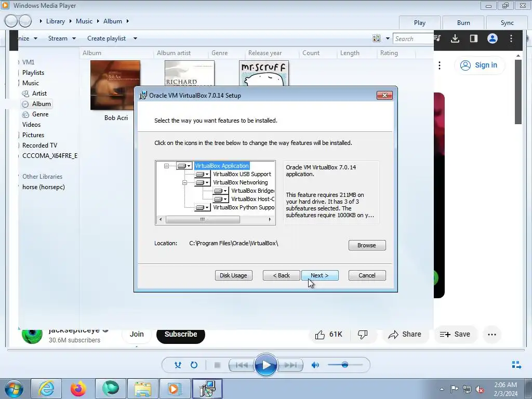Skip to next track
Screen dimensions: 532x399
coord(290,365)
